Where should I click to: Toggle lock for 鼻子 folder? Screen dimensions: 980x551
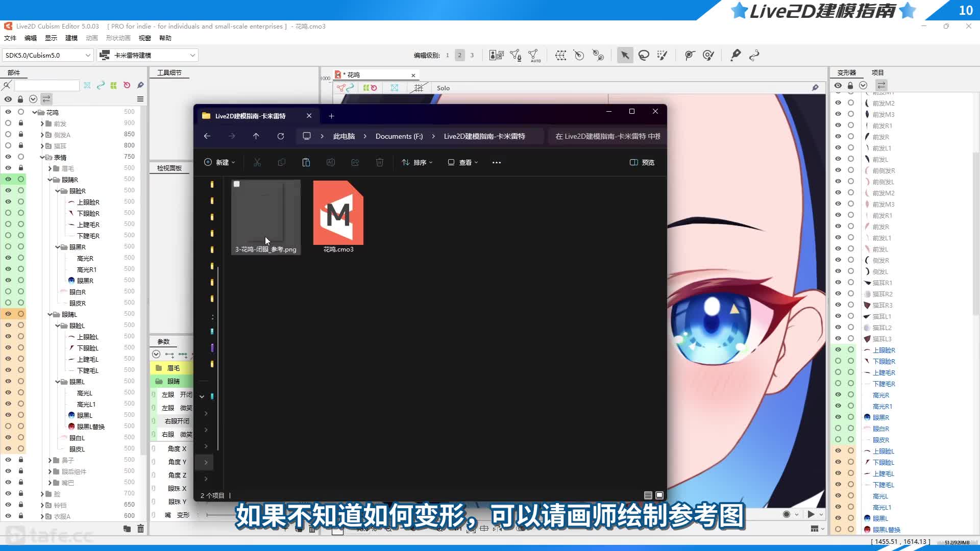(x=21, y=460)
